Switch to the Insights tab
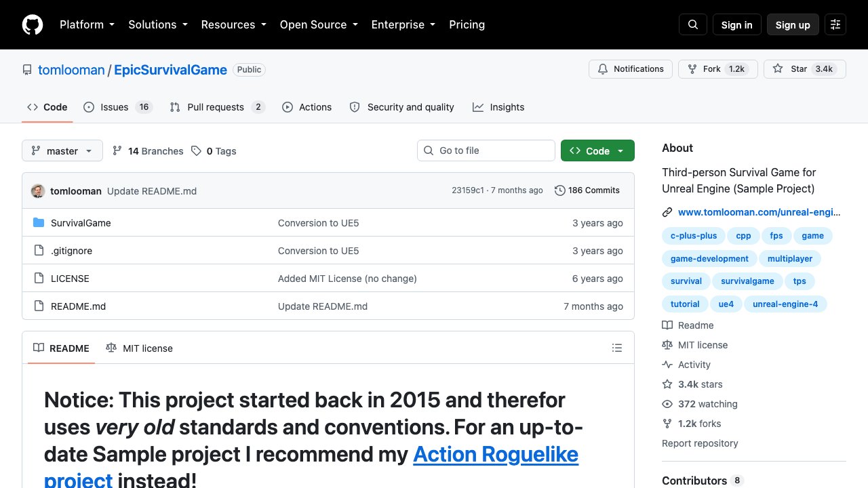This screenshot has width=868, height=488. click(x=498, y=107)
